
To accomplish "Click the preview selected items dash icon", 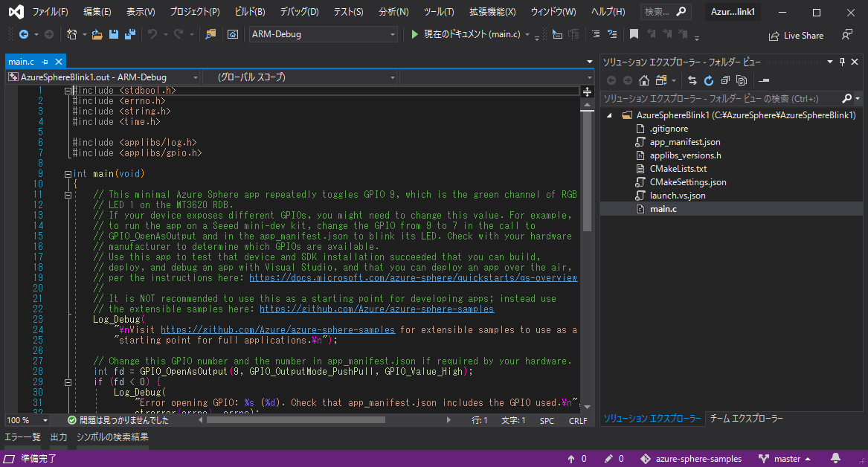I will 764,80.
